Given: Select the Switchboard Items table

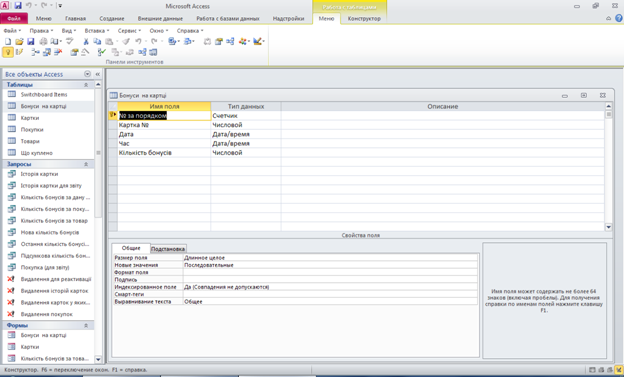Looking at the screenshot, I should pyautogui.click(x=44, y=94).
